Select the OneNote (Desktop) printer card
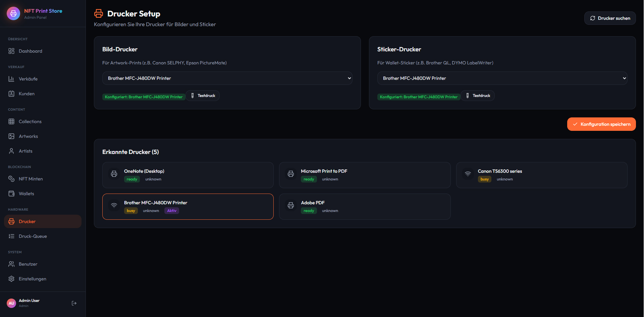The image size is (644, 317). pos(188,175)
